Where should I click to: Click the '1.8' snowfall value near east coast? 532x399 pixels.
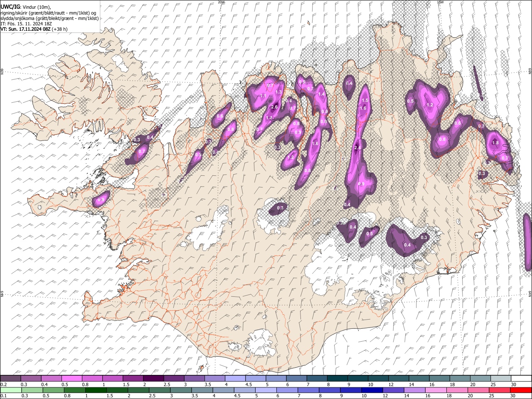pos(495,143)
